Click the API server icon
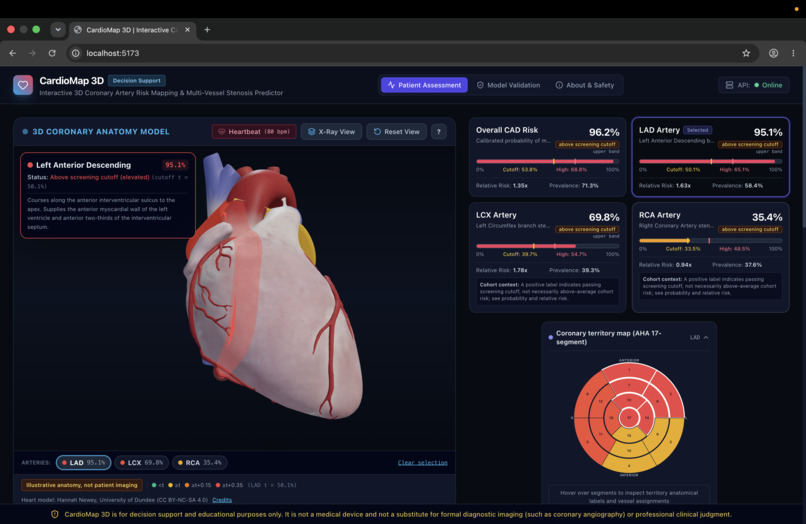 [729, 85]
